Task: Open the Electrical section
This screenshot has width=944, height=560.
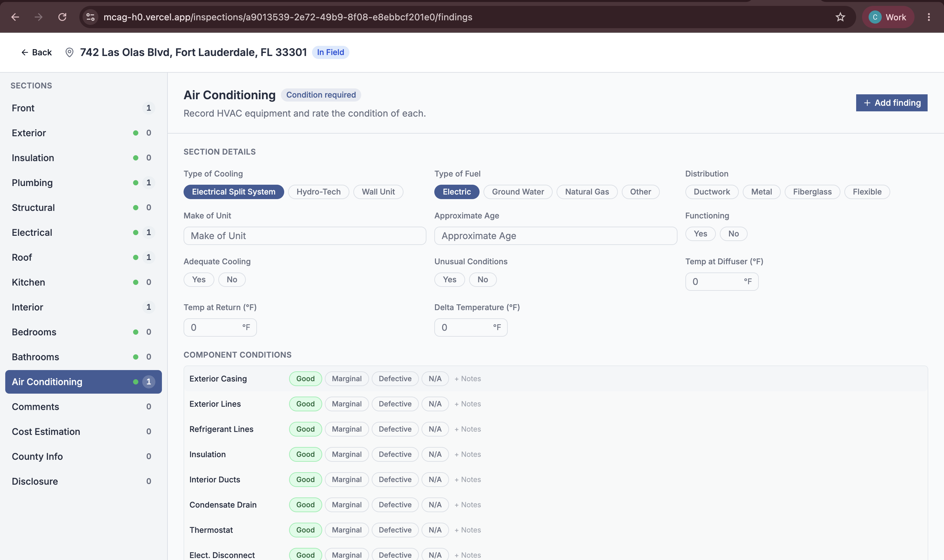Action: point(84,233)
